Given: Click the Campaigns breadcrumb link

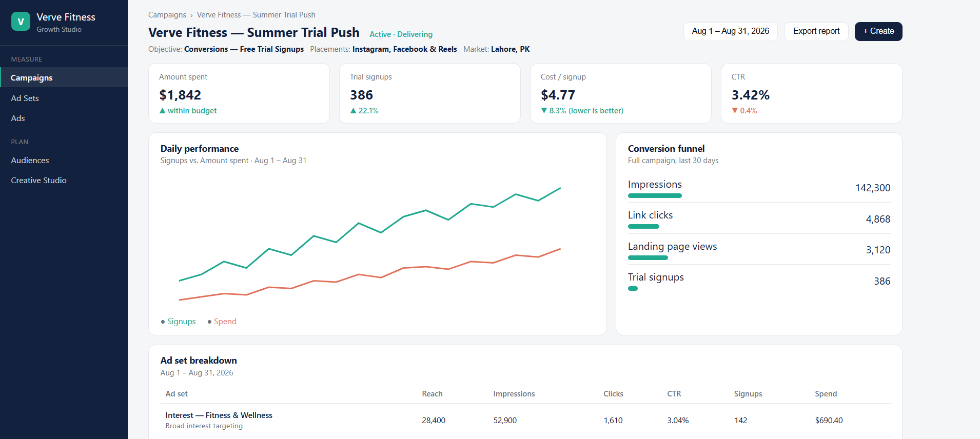Looking at the screenshot, I should point(167,15).
